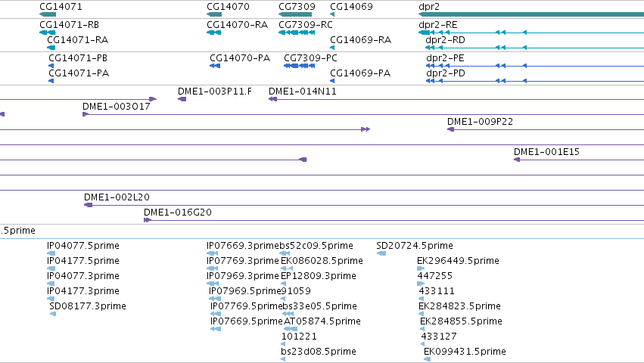Screen dimensions: 644x363
Task: Select feature 447255
Action: tap(434, 276)
